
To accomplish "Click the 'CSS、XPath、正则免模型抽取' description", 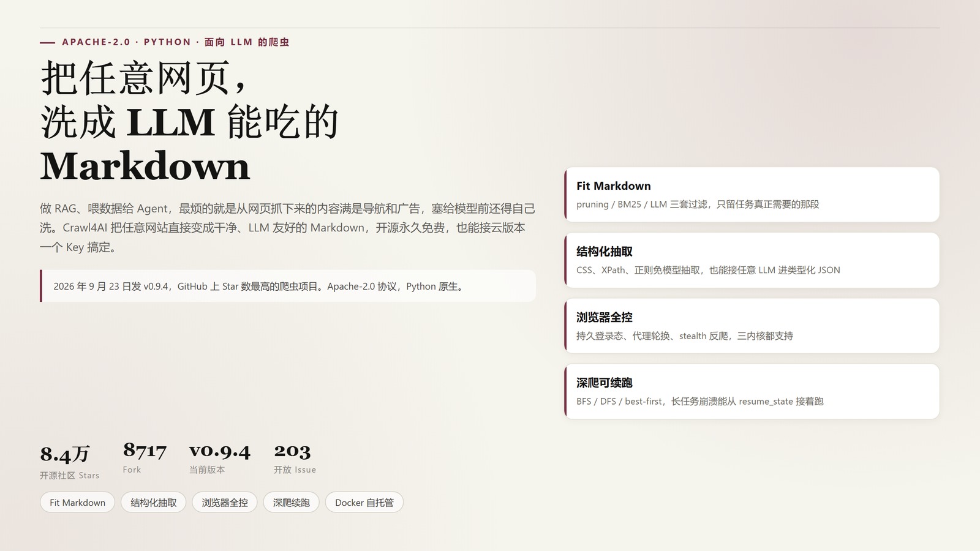I will (708, 270).
